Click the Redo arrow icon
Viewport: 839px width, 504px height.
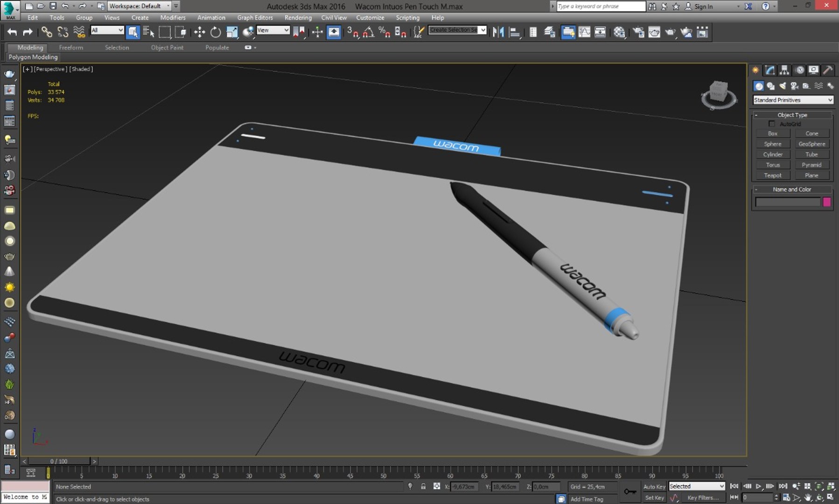pos(28,32)
